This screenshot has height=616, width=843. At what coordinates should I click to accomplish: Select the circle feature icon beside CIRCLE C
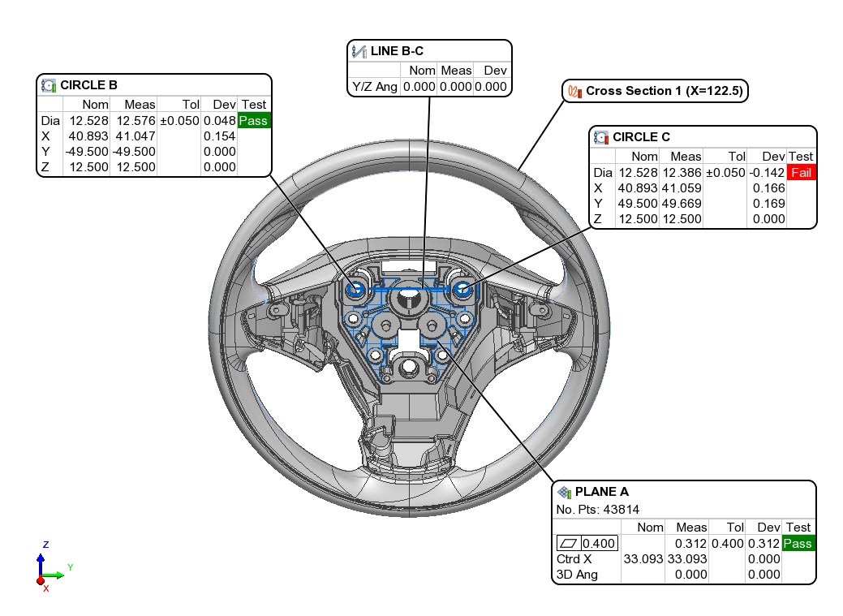pos(600,137)
